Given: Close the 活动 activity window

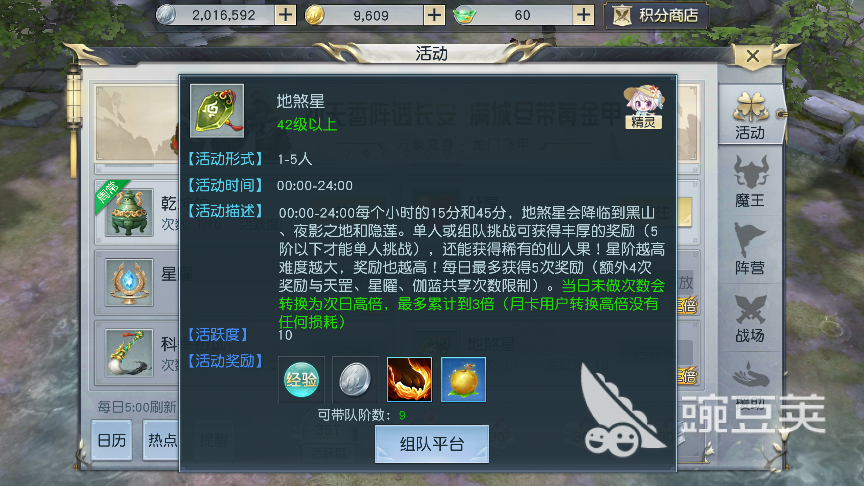Looking at the screenshot, I should pos(753,56).
